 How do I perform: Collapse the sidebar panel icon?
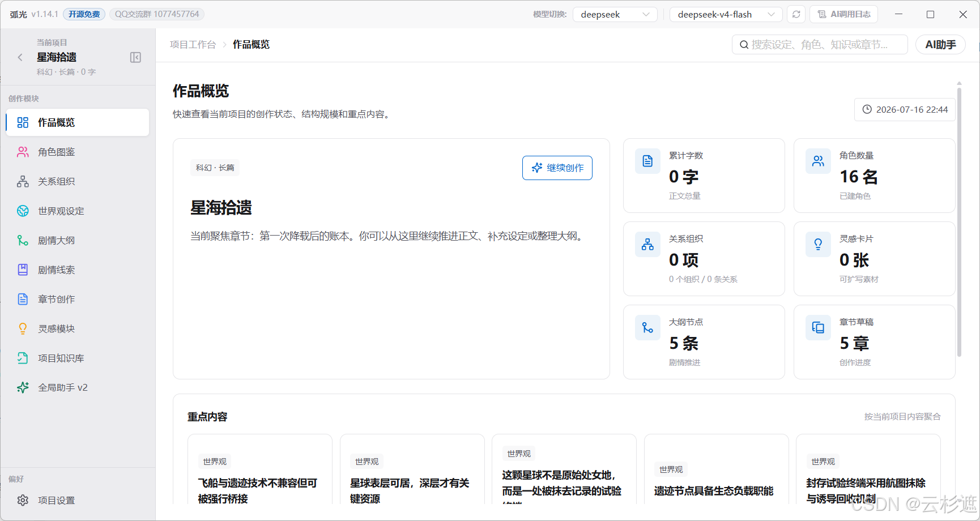point(135,57)
